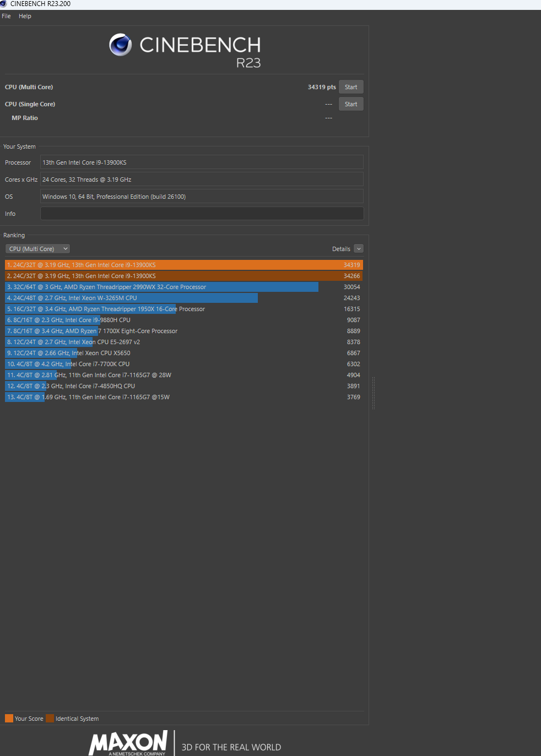
Task: Select the Xeon W-3265M ranking row
Action: pos(183,298)
